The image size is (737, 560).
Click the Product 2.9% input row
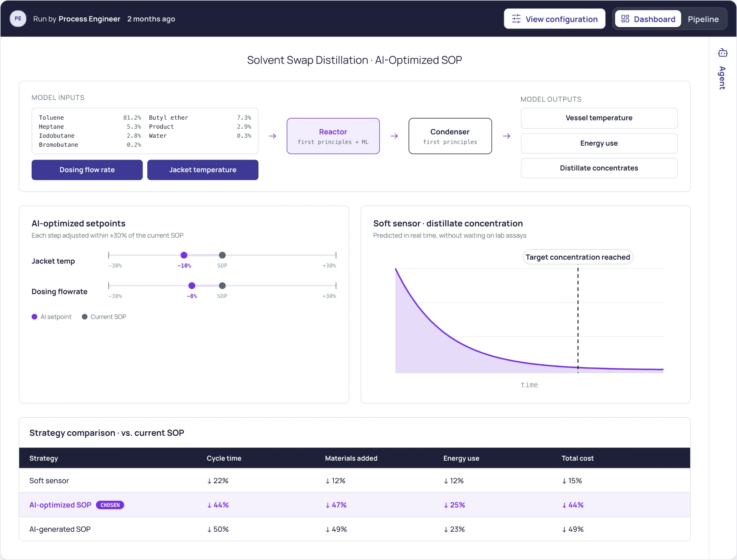[200, 127]
